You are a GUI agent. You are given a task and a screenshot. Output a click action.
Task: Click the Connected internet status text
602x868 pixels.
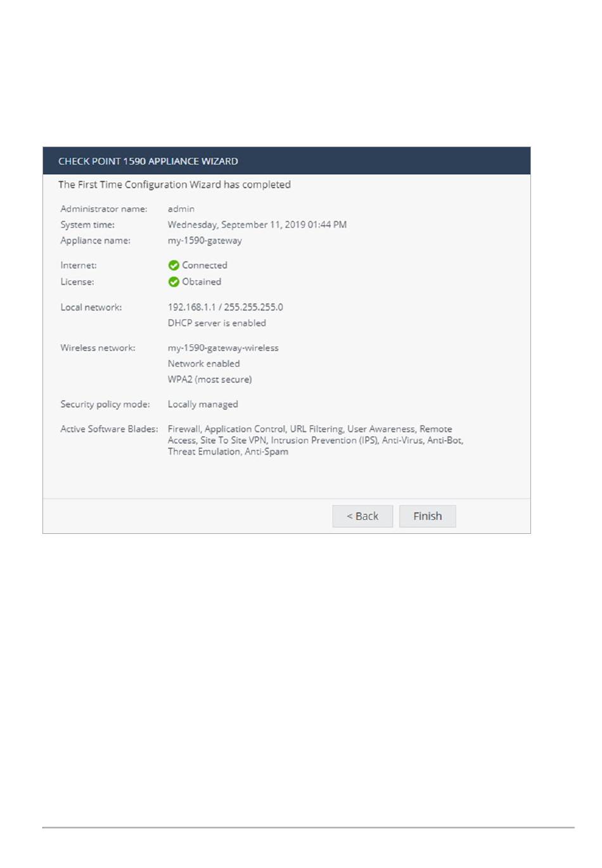click(205, 265)
